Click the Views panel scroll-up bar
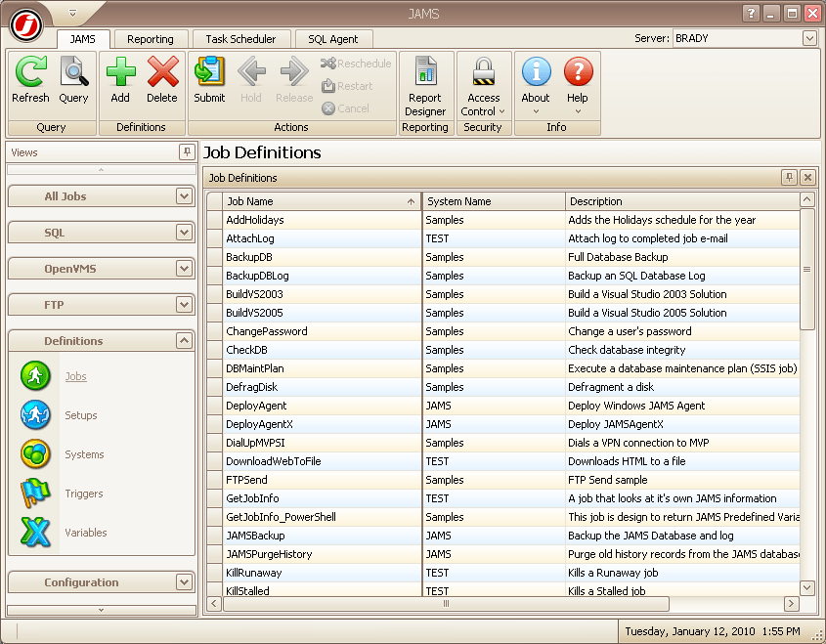The width and height of the screenshot is (826, 644). tap(101, 170)
